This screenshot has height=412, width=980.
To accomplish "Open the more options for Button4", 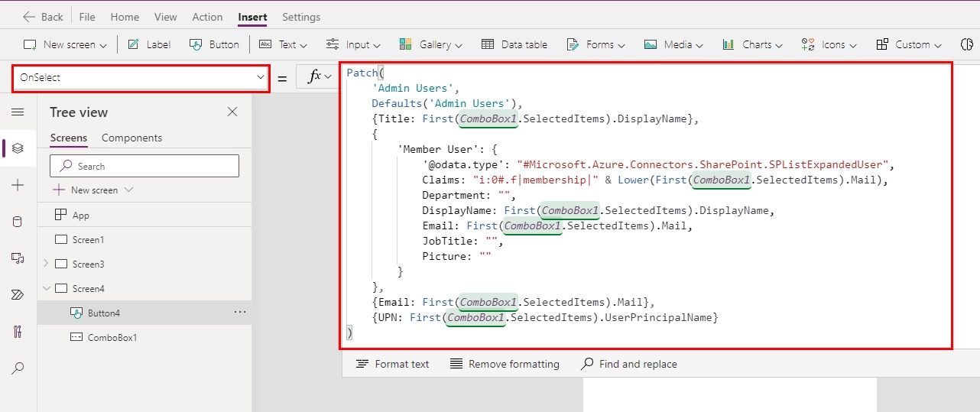I will click(x=240, y=313).
